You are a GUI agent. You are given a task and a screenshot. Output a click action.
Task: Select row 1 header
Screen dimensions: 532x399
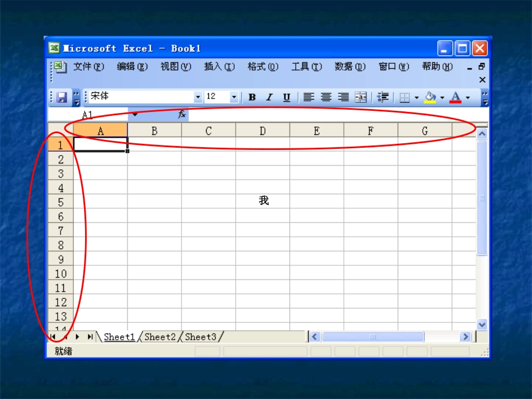tap(60, 145)
